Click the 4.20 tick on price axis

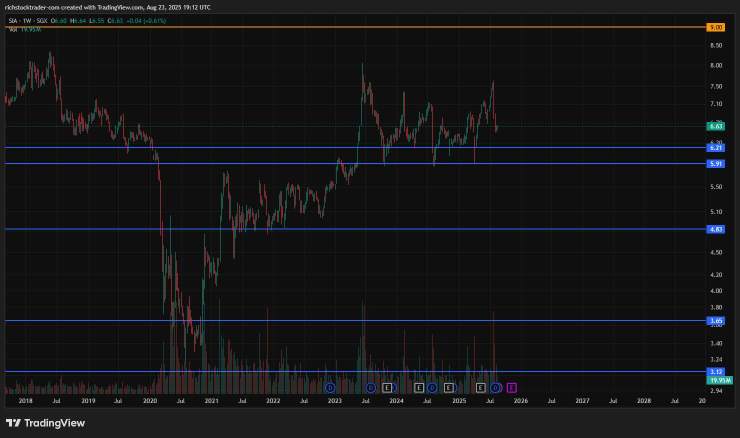(716, 275)
